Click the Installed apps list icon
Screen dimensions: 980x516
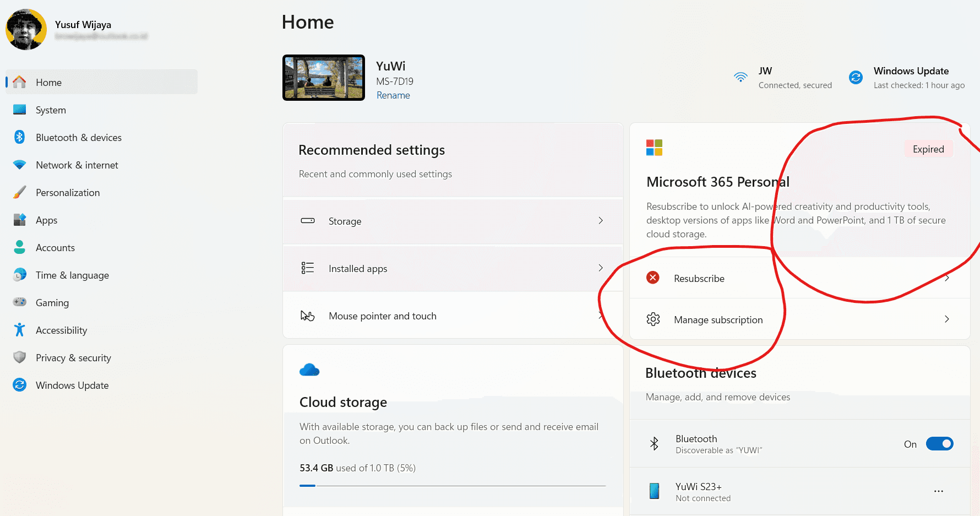[x=308, y=268]
